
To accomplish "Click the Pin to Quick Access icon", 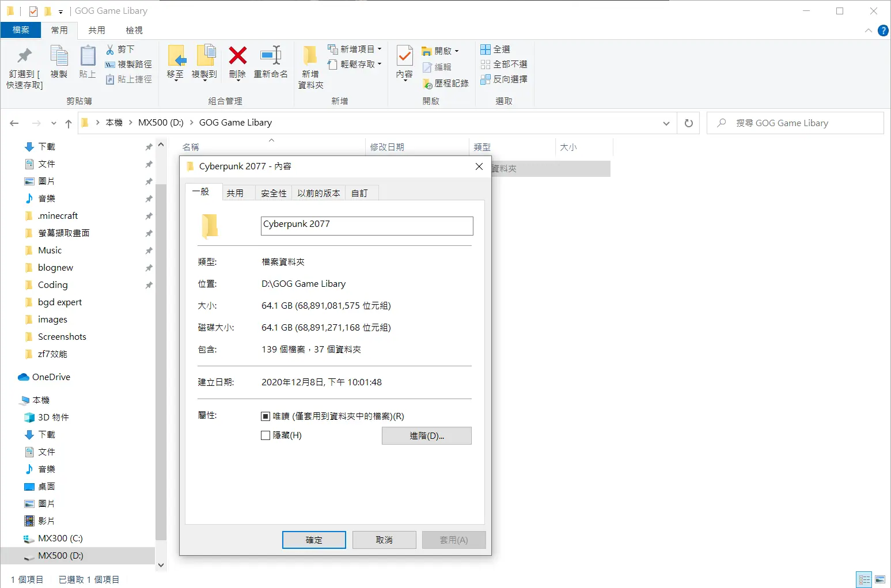I will [x=24, y=56].
